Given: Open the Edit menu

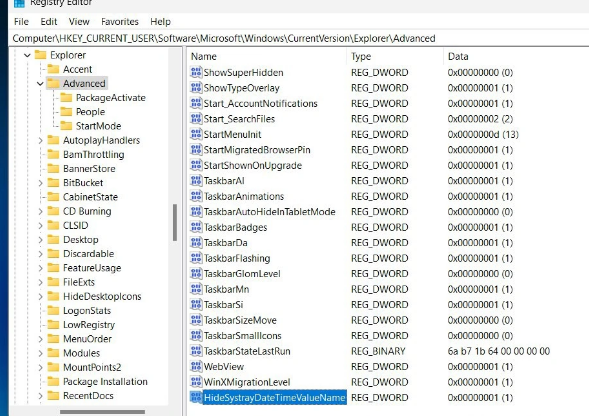Looking at the screenshot, I should pos(49,22).
